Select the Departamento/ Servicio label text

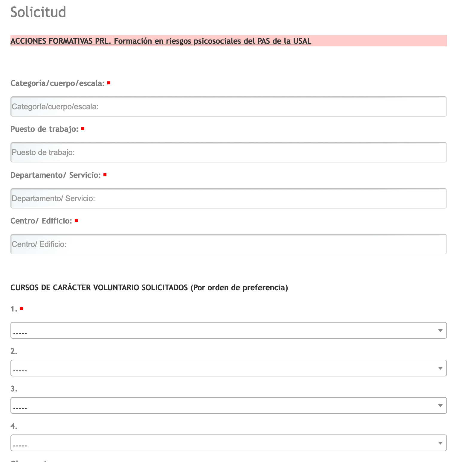click(55, 175)
